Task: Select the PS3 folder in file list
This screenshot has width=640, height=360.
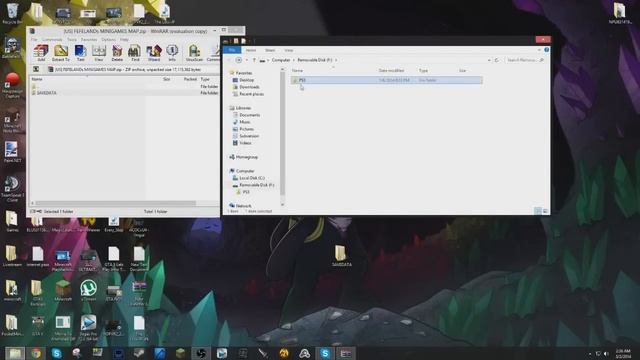Action: (387, 80)
